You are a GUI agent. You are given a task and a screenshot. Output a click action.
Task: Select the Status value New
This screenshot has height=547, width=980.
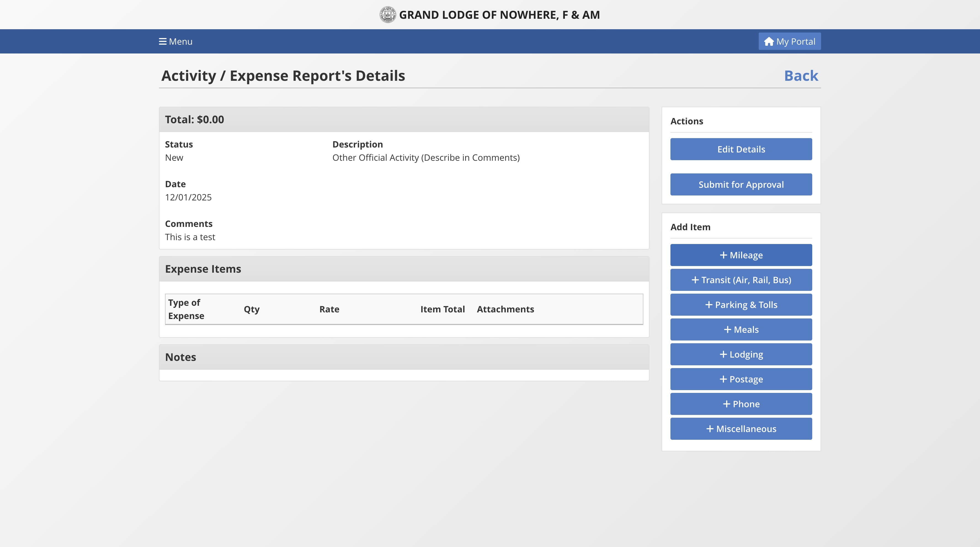tap(174, 158)
